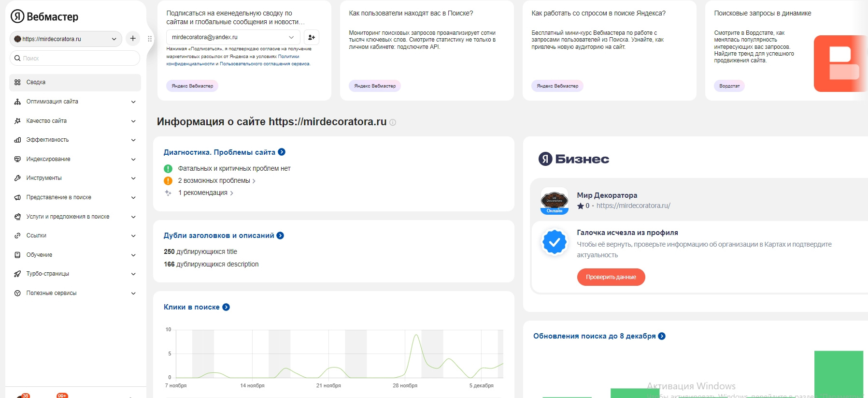This screenshot has width=868, height=398.
Task: Expand Индексирование section chevron
Action: 133,159
